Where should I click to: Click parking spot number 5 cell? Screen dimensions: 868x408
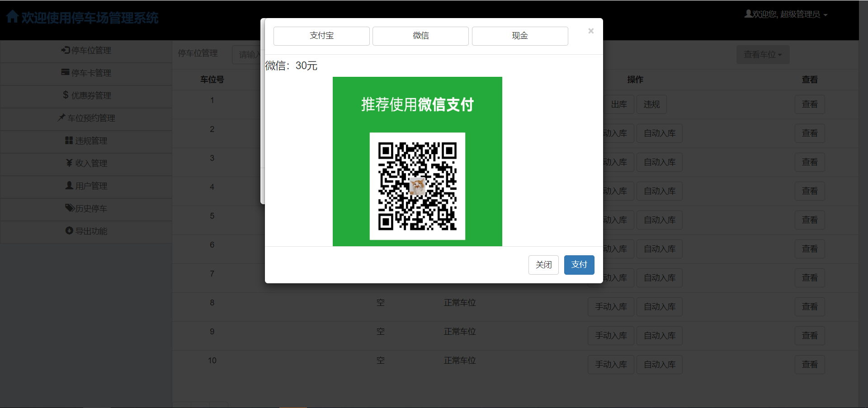212,216
